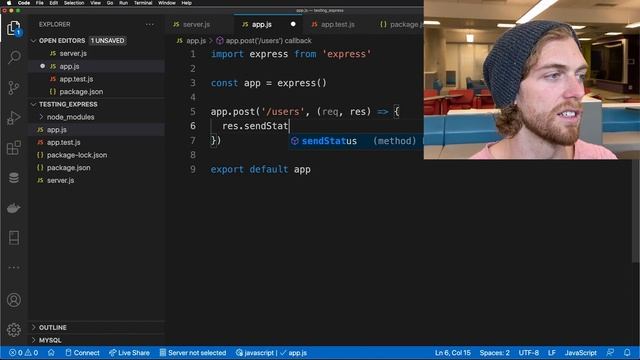640x360 pixels.
Task: Open the Source Control view
Action: [14, 87]
